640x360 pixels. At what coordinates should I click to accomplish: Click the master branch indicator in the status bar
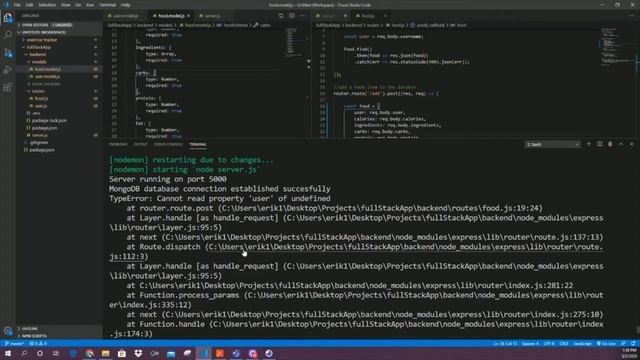pyautogui.click(x=14, y=344)
